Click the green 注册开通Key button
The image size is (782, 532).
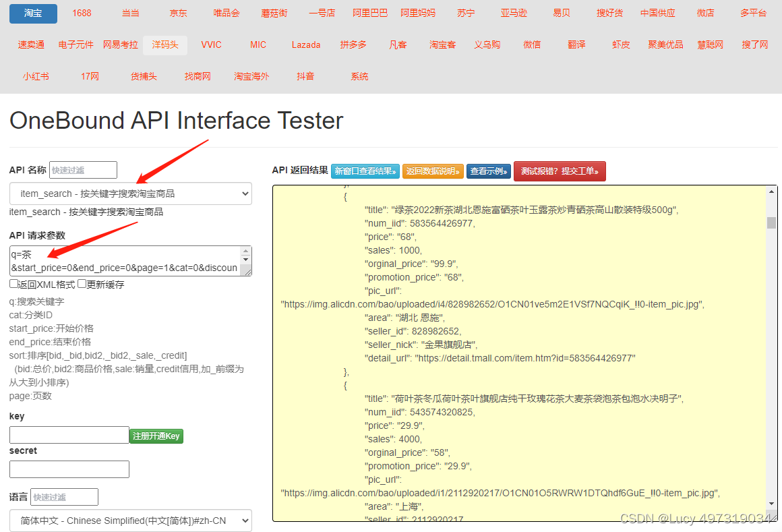(156, 436)
